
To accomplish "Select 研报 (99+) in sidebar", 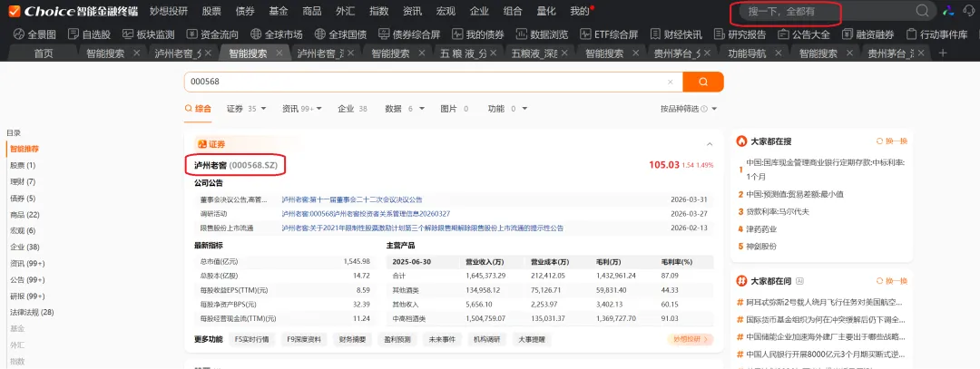I will click(27, 296).
